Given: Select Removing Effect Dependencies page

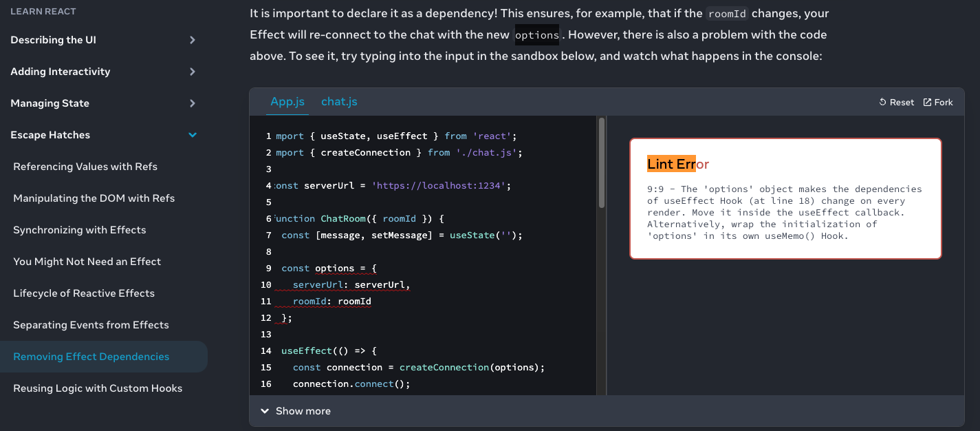Looking at the screenshot, I should click(x=103, y=357).
